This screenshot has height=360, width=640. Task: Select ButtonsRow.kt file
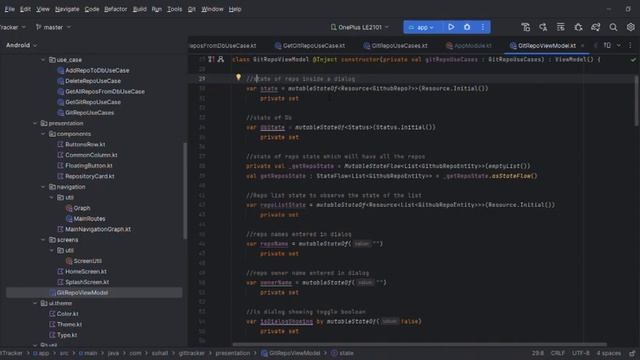(x=85, y=144)
